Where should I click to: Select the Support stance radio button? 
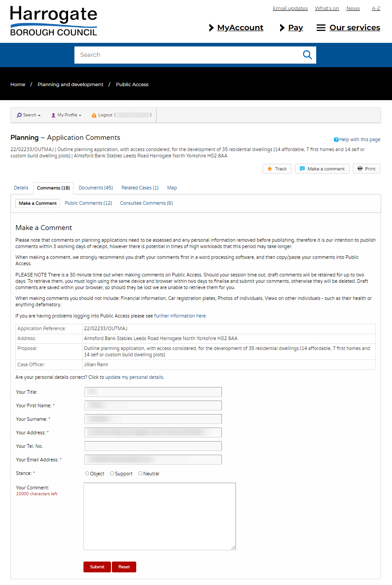[112, 474]
